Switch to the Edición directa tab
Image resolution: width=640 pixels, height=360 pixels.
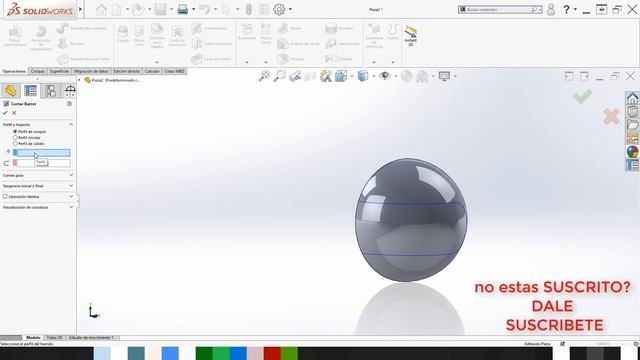pos(127,71)
